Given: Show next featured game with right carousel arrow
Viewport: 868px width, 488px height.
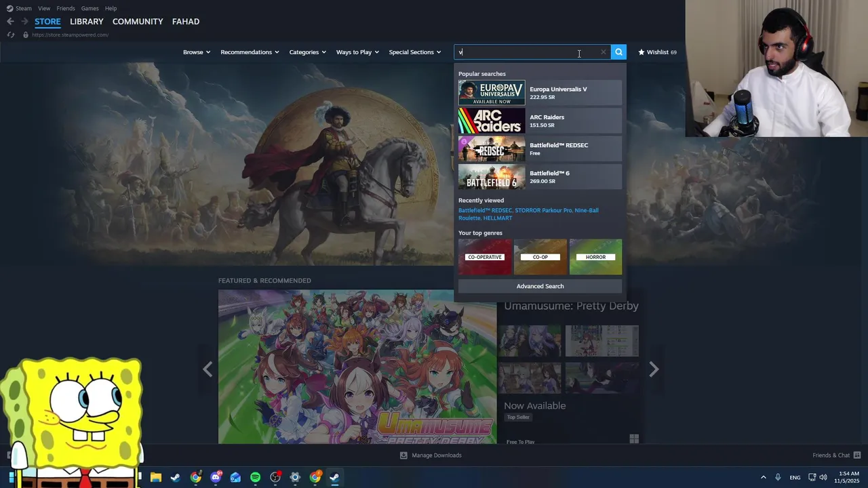Looking at the screenshot, I should click(654, 369).
